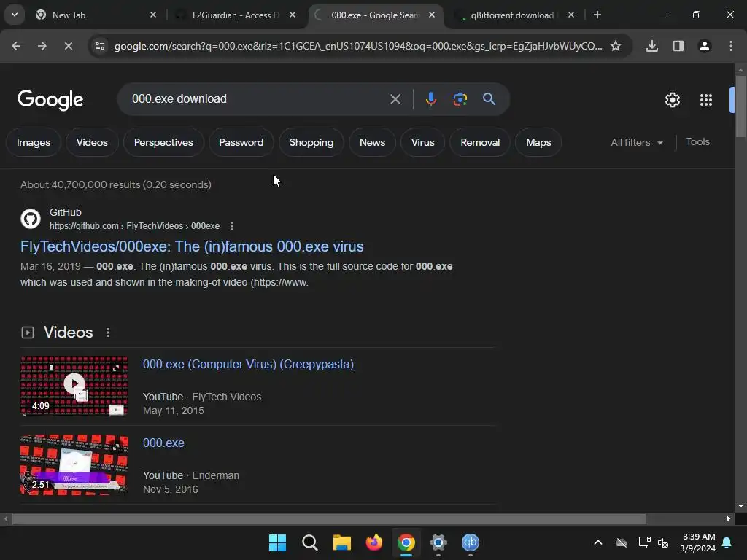Open Chrome downloads icon
The image size is (747, 560).
click(651, 46)
